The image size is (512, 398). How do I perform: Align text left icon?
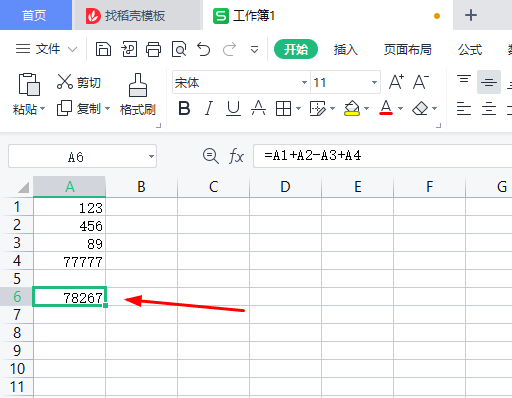point(464,109)
